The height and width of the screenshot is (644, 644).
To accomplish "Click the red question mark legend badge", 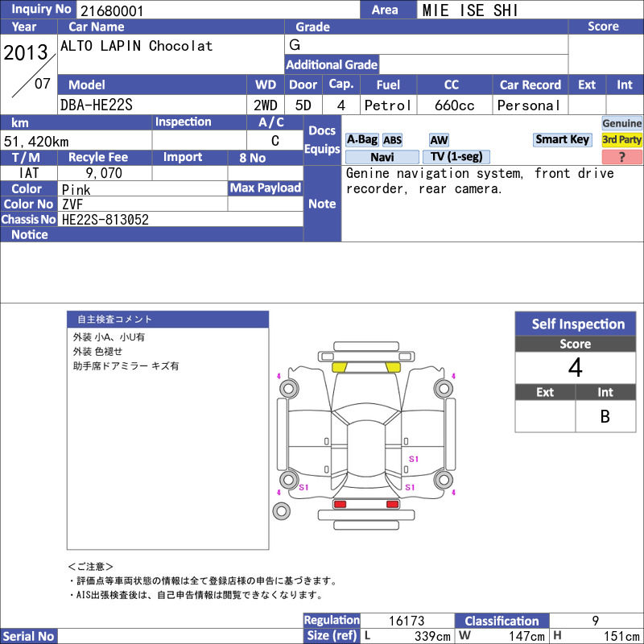I will click(x=621, y=157).
